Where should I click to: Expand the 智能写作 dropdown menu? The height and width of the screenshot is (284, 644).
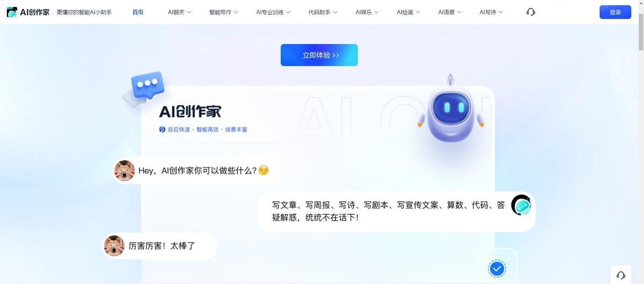coord(224,12)
